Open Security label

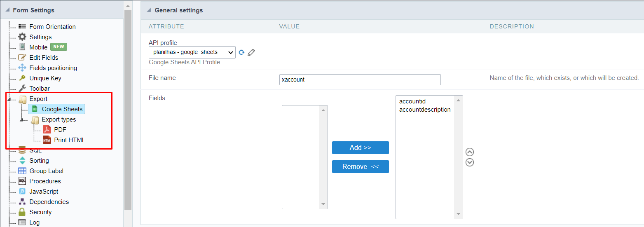coord(40,212)
